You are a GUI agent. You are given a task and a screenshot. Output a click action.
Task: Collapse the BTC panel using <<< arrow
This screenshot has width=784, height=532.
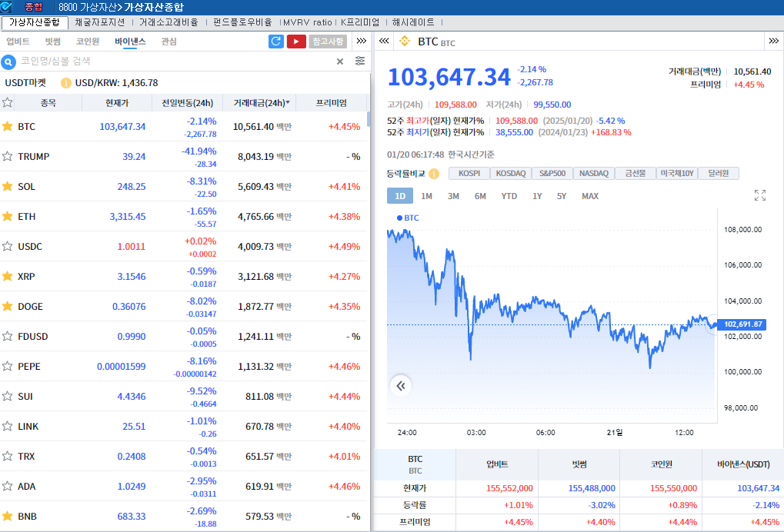pos(384,42)
